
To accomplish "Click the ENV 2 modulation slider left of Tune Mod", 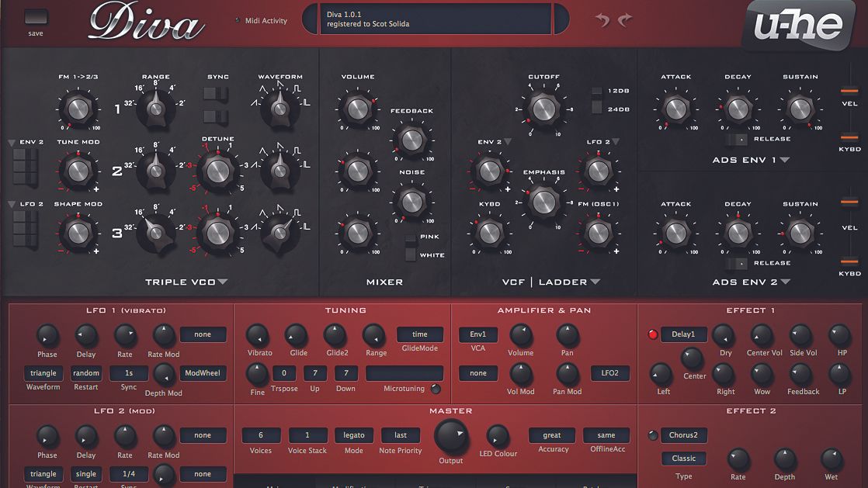I will coord(24,164).
